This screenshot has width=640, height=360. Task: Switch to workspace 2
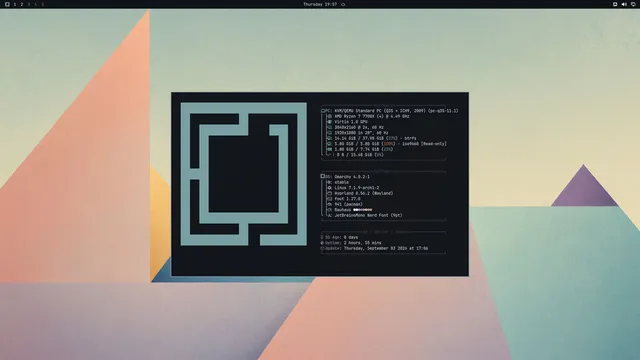coord(22,4)
